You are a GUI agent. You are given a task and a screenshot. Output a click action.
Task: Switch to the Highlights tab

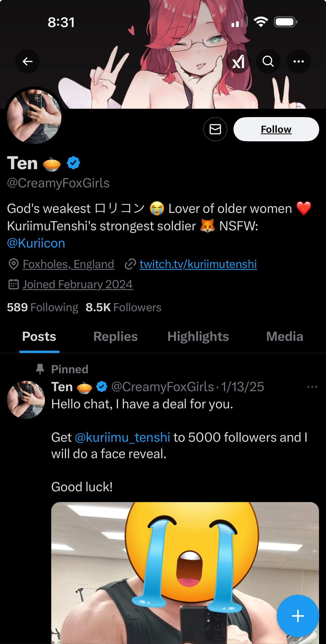(198, 337)
